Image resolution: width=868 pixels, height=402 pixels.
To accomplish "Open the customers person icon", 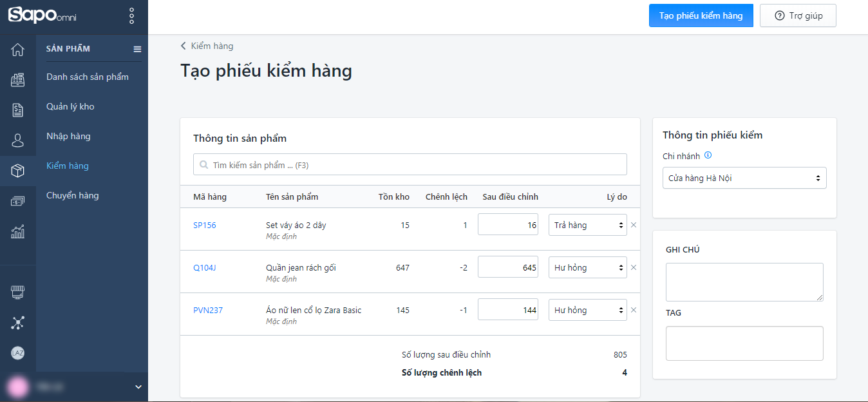I will point(18,140).
